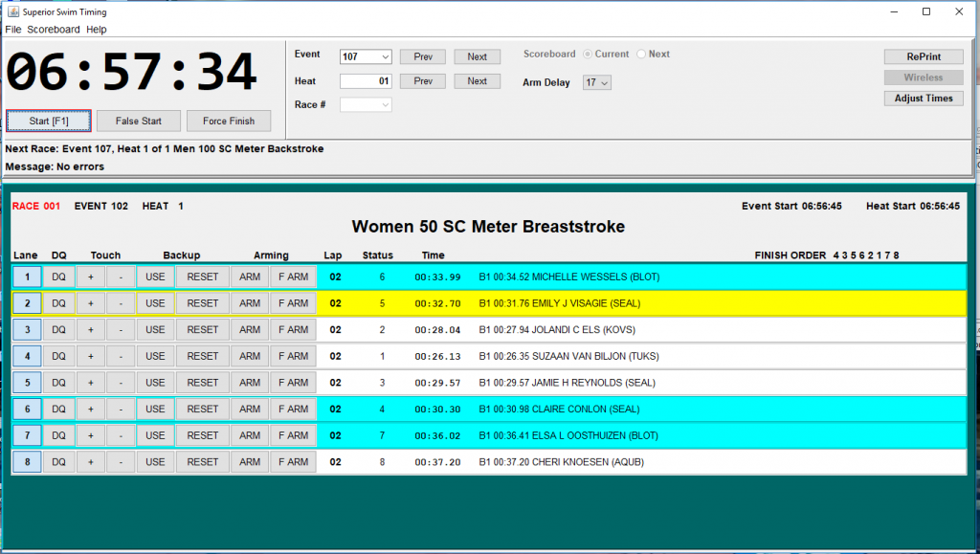
Task: Click the Heat number input field
Action: coord(366,81)
